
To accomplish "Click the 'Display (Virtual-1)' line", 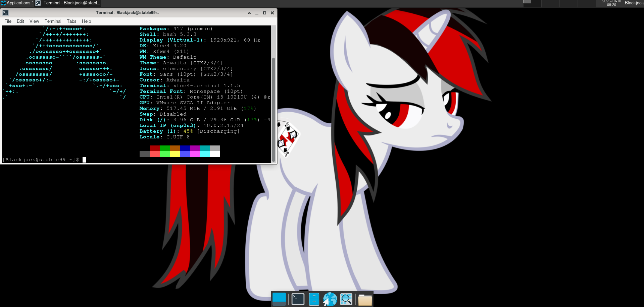I will [x=200, y=40].
